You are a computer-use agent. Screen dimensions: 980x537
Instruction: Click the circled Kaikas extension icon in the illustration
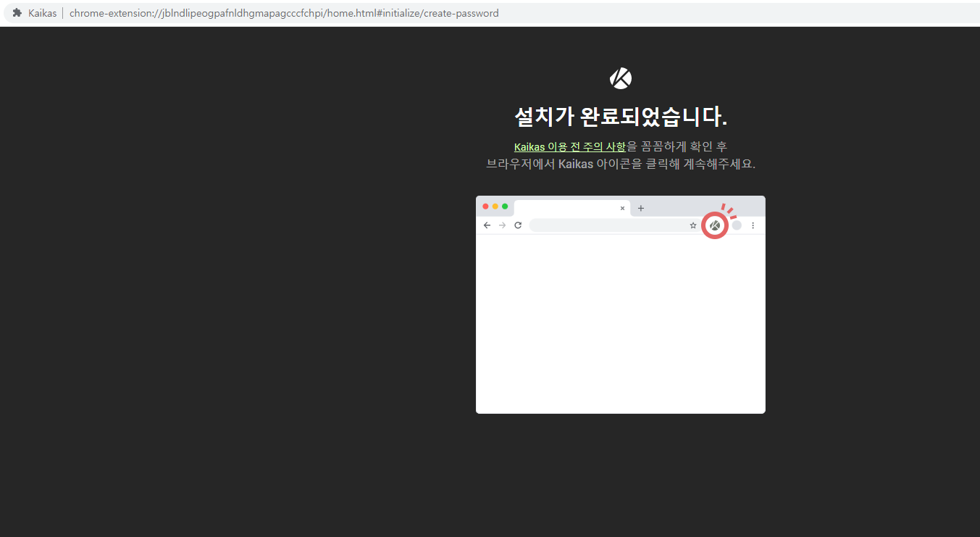tap(714, 225)
